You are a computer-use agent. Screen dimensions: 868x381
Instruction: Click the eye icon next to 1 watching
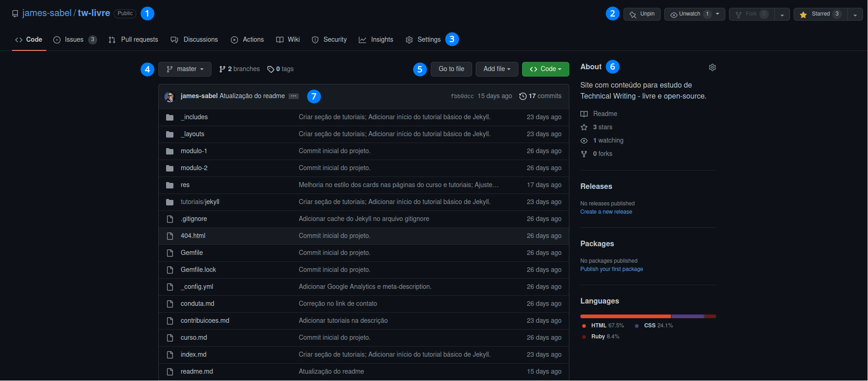tap(584, 141)
